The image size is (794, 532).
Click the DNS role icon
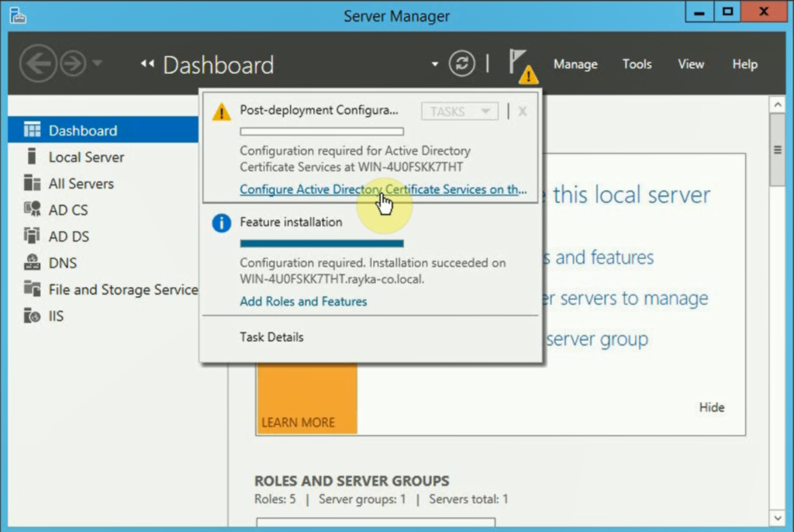(x=32, y=262)
